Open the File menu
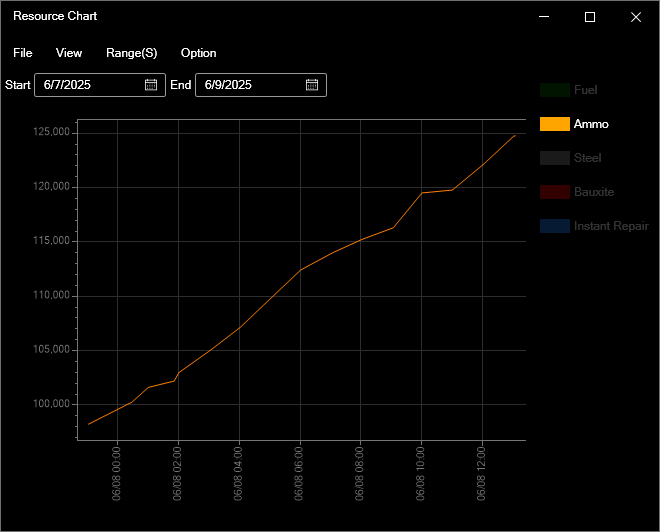The height and width of the screenshot is (532, 660). (x=23, y=53)
